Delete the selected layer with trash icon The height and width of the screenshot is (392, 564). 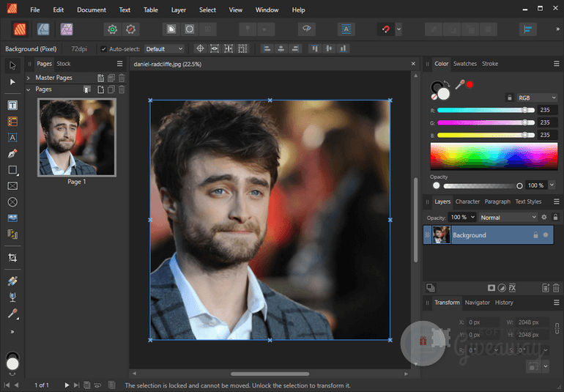click(556, 288)
